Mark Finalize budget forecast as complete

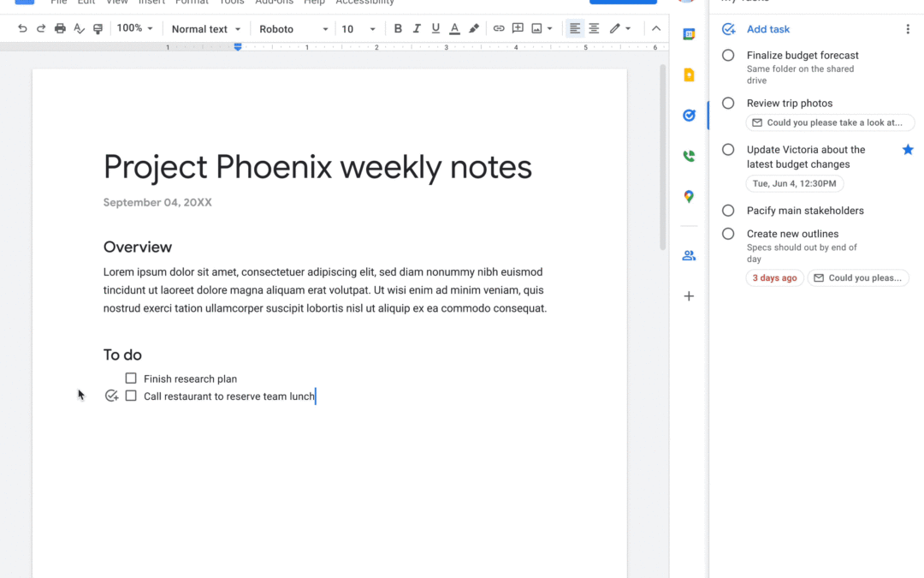click(728, 56)
